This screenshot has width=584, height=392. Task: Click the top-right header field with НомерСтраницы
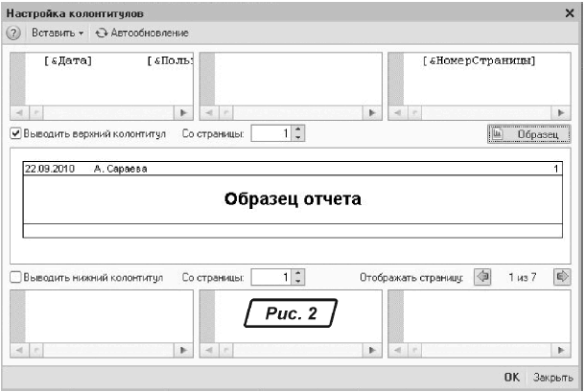[480, 78]
